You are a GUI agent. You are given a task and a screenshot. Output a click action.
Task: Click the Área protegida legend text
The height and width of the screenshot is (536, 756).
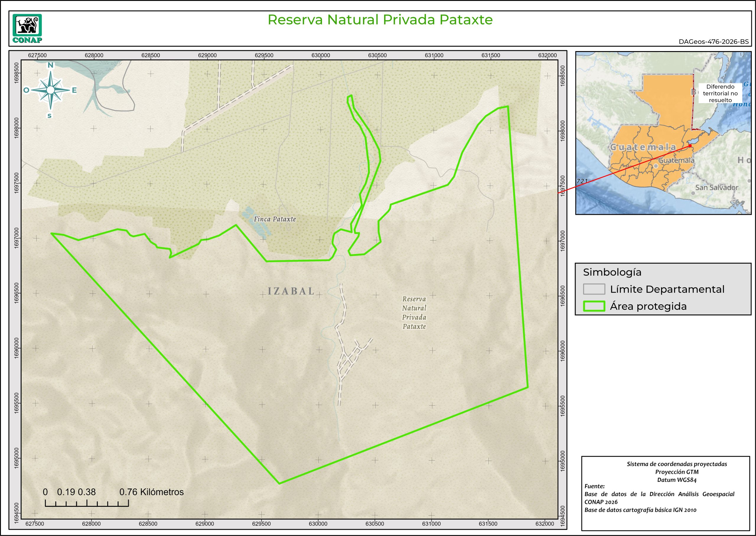pos(648,306)
